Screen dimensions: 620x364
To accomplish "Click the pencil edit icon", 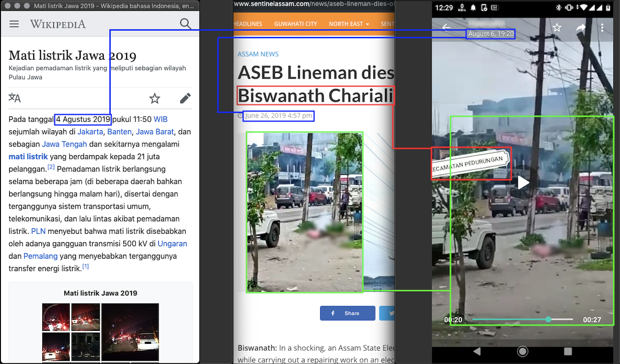I will tap(185, 99).
